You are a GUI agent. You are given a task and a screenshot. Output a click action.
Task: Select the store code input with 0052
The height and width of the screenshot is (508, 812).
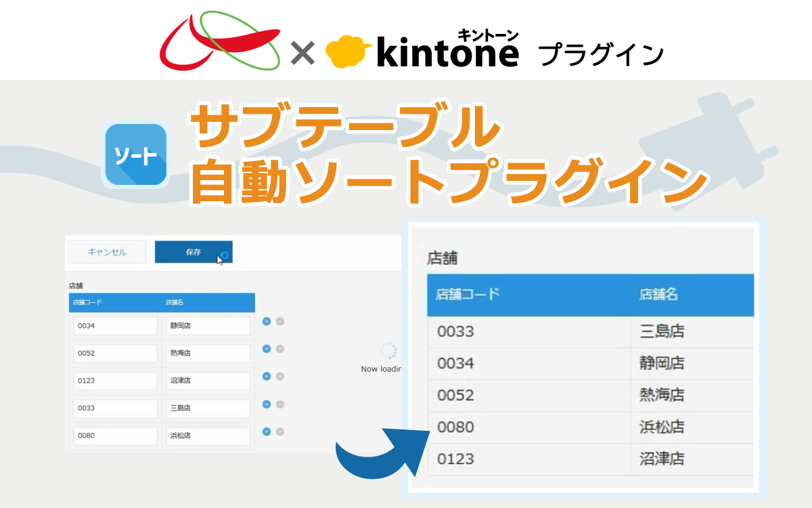click(x=115, y=353)
